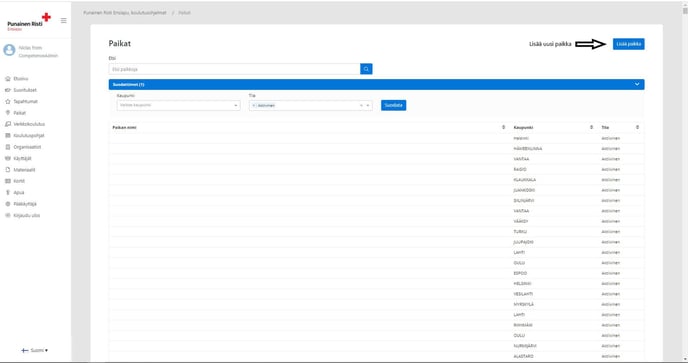
Task: Click the star icon beside Tapahtumat
Action: (x=7, y=101)
